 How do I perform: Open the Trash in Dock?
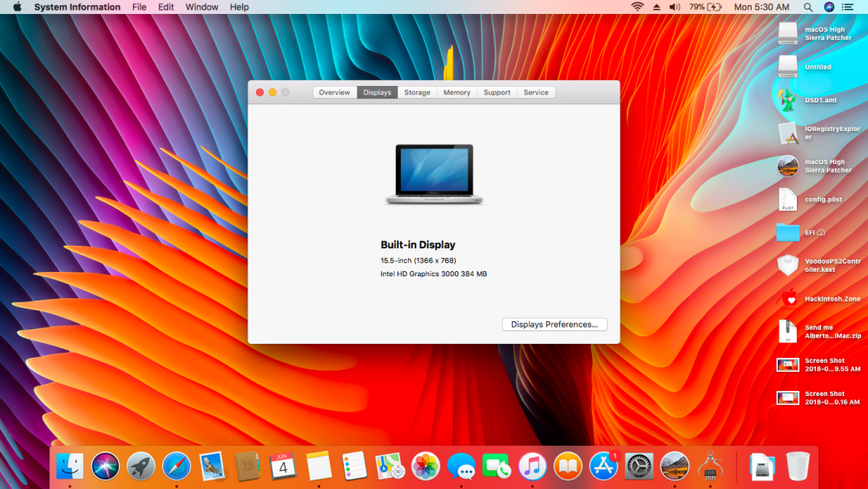point(798,466)
